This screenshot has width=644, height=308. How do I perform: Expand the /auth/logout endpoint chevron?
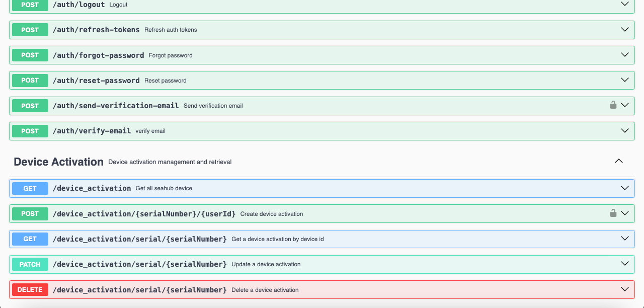625,4
